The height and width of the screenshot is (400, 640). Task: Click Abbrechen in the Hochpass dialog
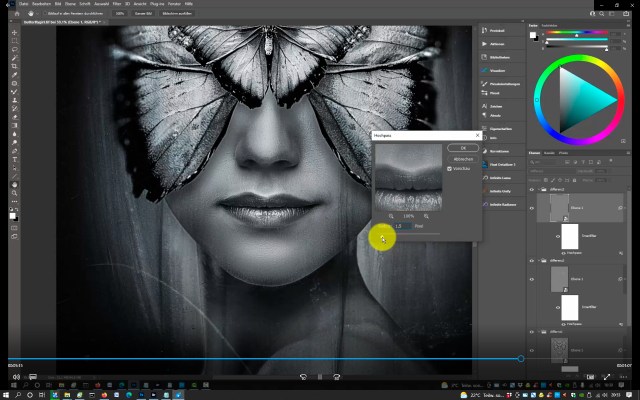point(463,158)
